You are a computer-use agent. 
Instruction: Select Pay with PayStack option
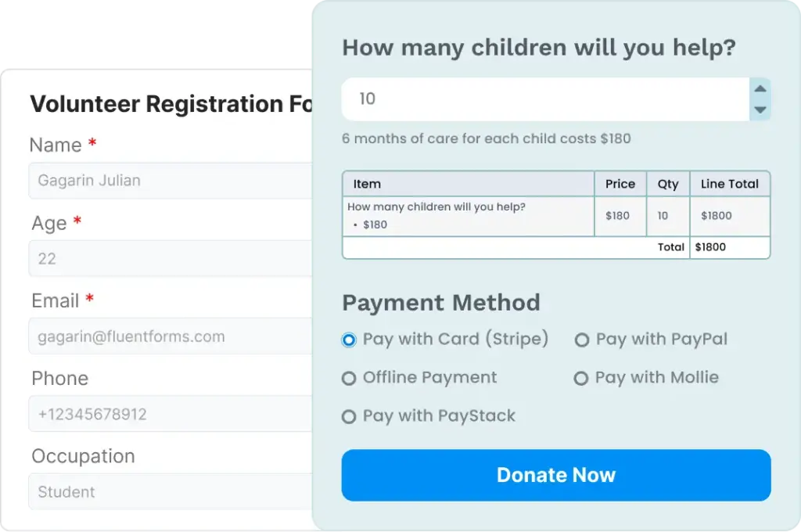(349, 417)
